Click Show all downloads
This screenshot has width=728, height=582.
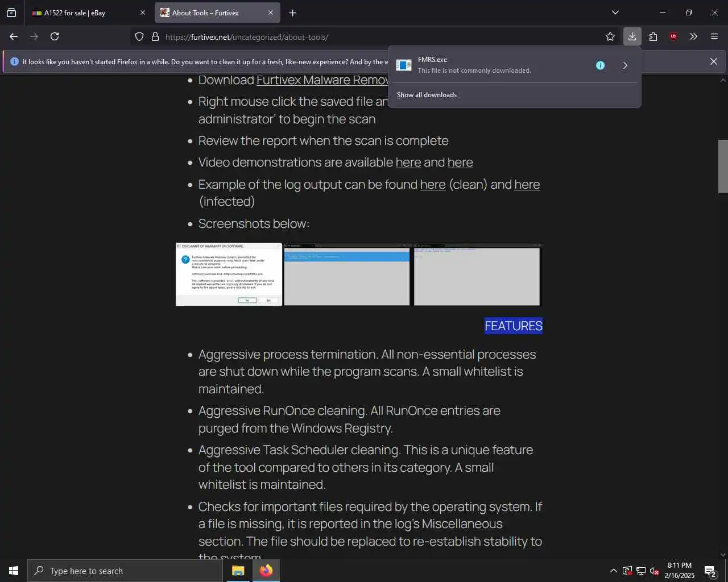click(427, 95)
